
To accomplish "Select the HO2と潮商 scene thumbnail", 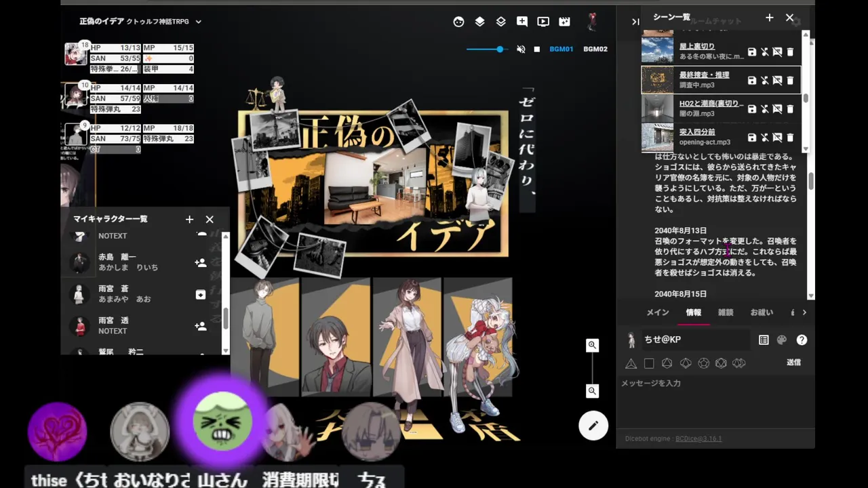I will point(657,109).
